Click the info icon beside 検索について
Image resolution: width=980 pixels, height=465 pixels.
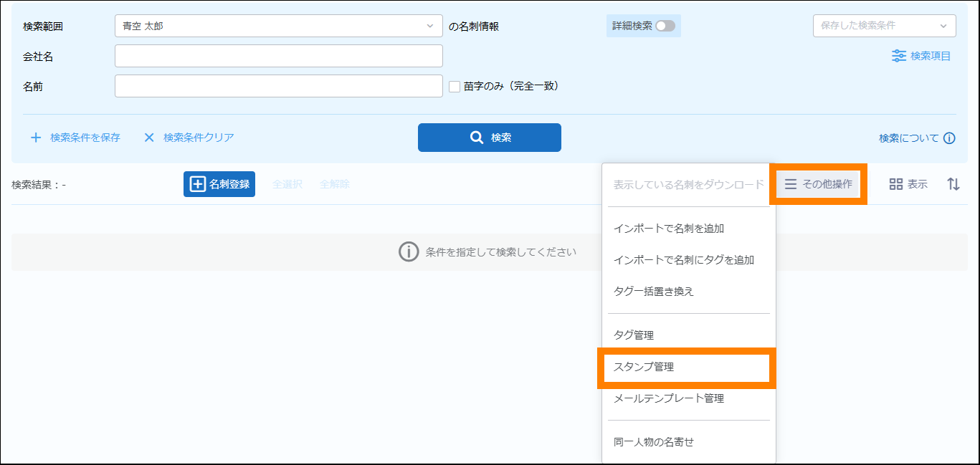[949, 138]
